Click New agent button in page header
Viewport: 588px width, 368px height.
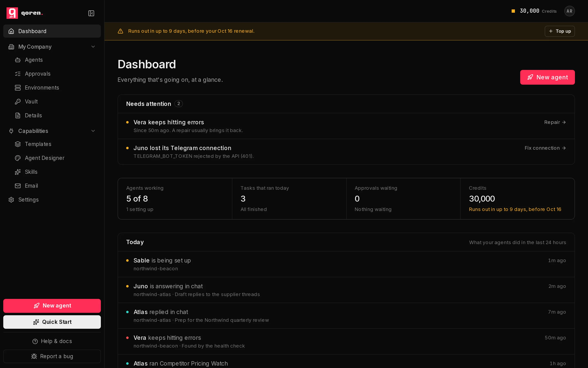[x=547, y=77]
